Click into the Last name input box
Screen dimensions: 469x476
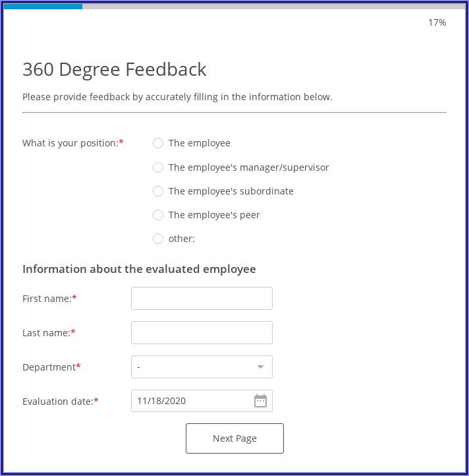[202, 332]
